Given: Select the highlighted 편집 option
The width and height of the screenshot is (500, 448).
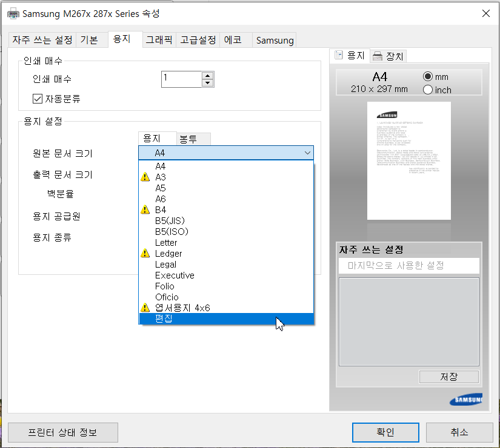Looking at the screenshot, I should 226,318.
